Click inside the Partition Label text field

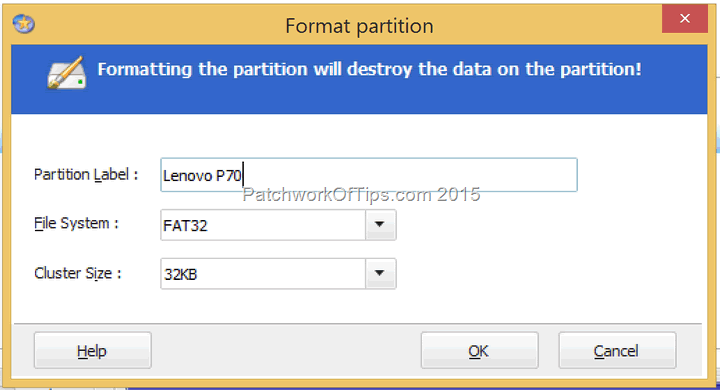(369, 175)
